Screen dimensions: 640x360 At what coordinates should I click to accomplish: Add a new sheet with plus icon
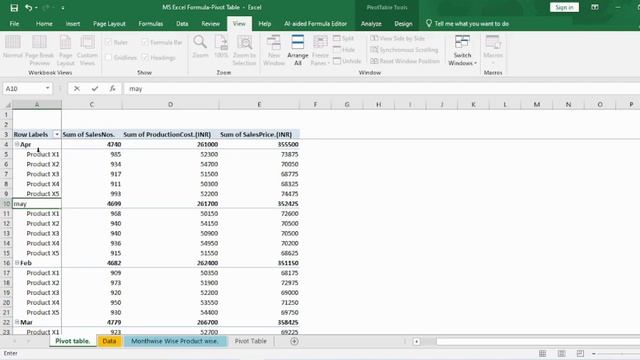(294, 341)
